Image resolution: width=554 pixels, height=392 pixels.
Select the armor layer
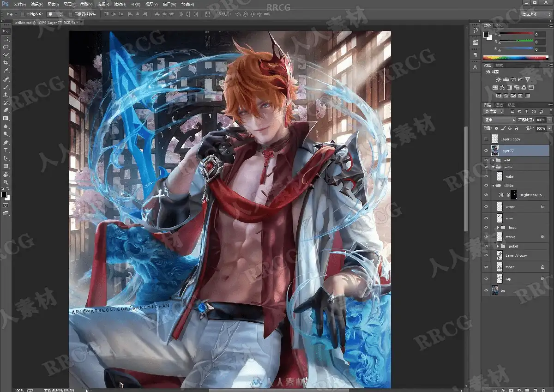[517, 206]
